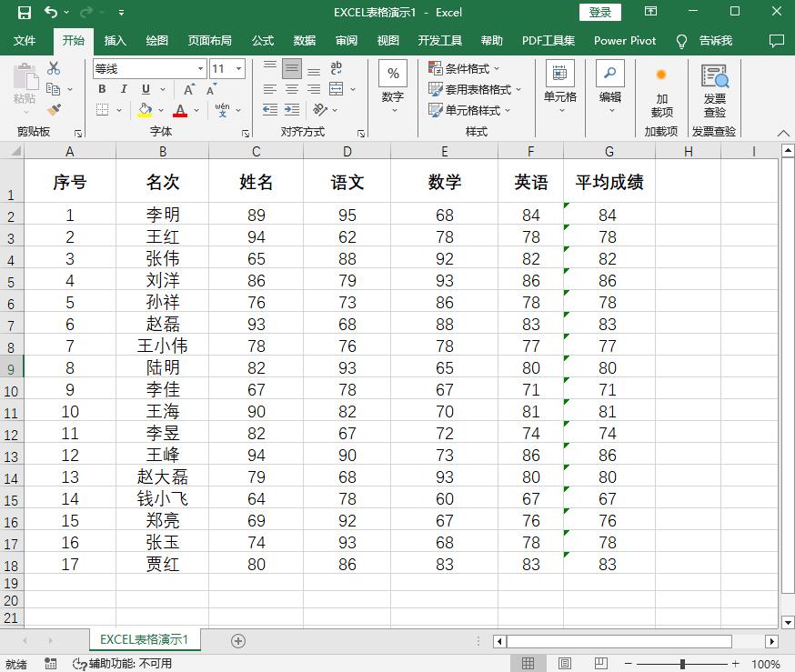Click the Format Painter brush icon
This screenshot has height=672, width=795.
click(54, 110)
